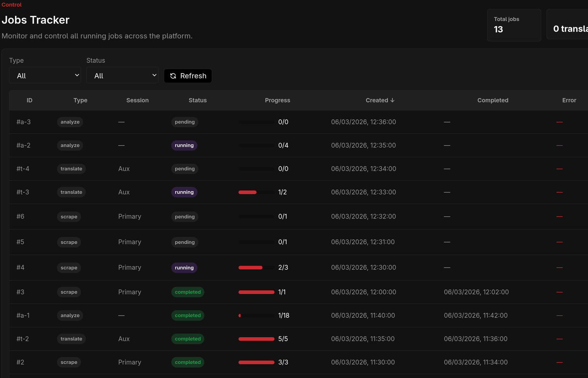This screenshot has height=378, width=588.
Task: Click the Completed column header
Action: click(493, 100)
